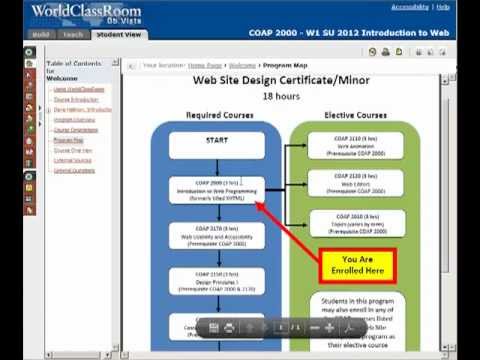Viewport: 480px width, 360px height.
Task: Switch to the Student View tab
Action: (119, 35)
